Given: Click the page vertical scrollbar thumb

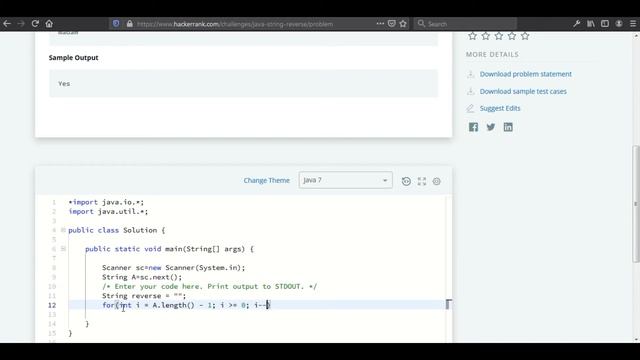Looking at the screenshot, I should point(636,204).
